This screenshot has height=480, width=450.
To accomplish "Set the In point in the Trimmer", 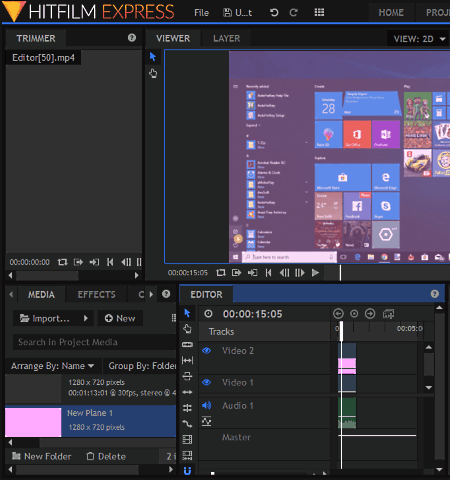I will pyautogui.click(x=78, y=262).
